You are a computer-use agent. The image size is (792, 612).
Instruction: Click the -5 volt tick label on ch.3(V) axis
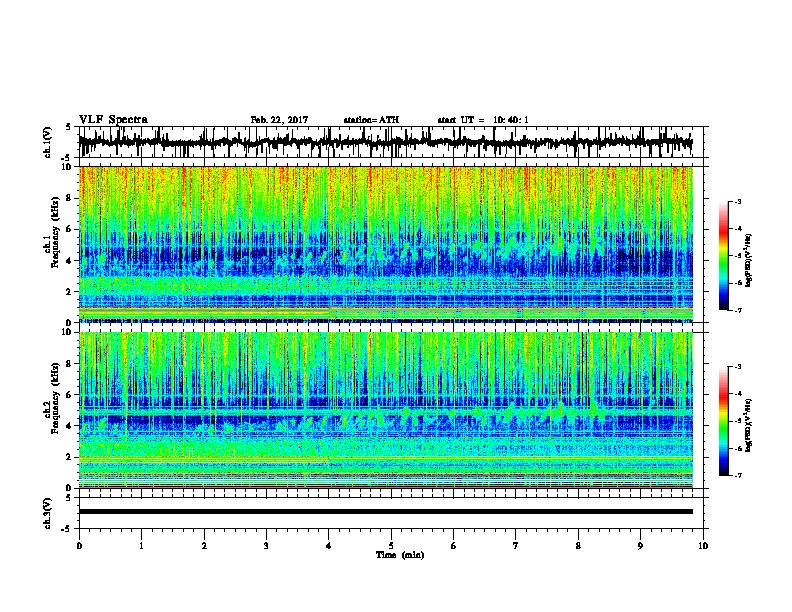coord(67,529)
